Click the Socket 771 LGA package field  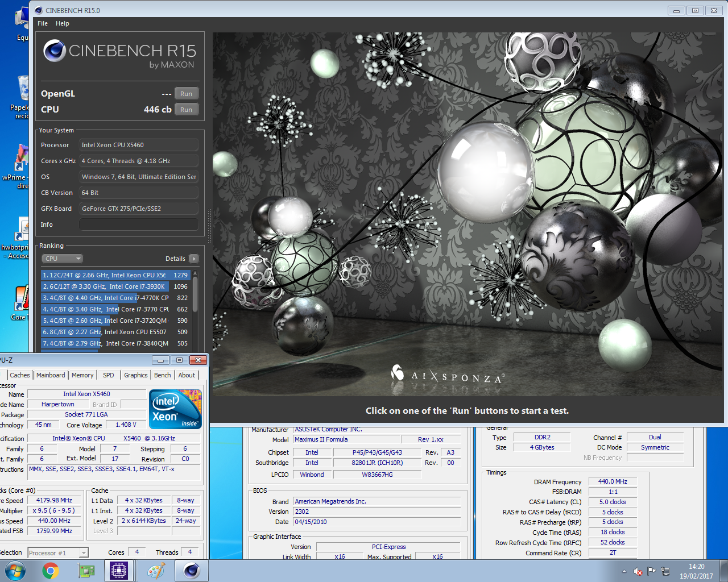click(86, 414)
